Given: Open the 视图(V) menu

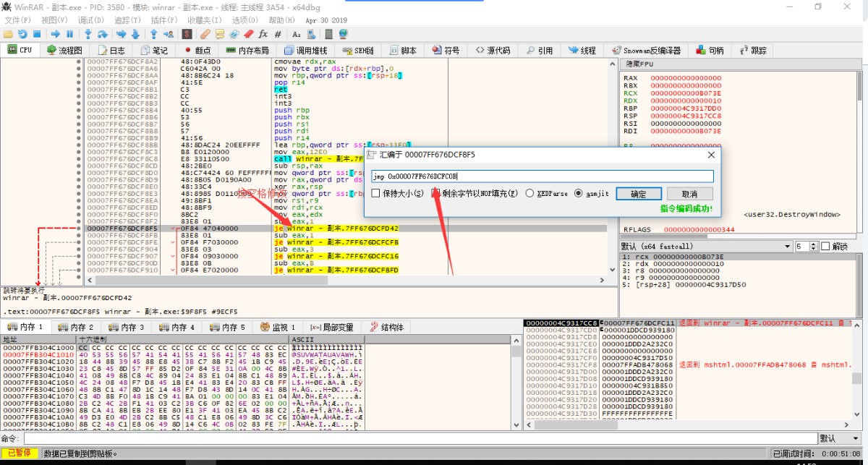Looking at the screenshot, I should (x=54, y=20).
